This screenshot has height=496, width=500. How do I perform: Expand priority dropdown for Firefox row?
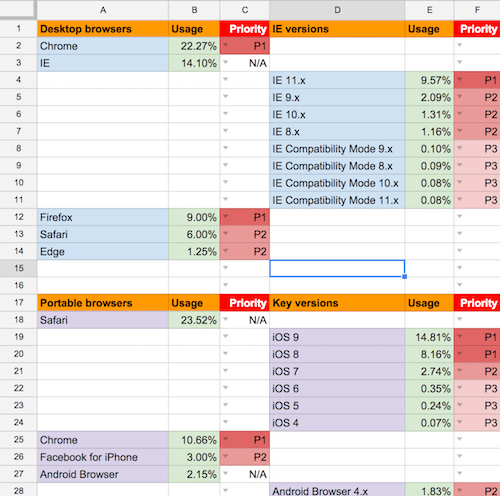pos(226,216)
